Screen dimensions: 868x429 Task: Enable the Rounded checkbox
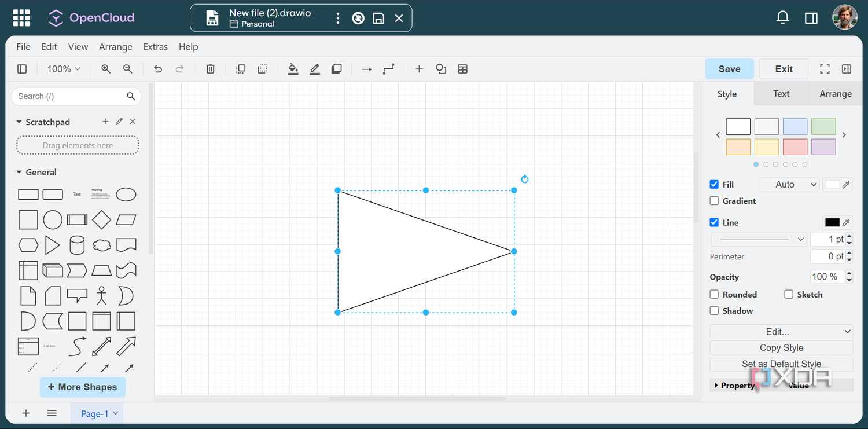point(714,294)
